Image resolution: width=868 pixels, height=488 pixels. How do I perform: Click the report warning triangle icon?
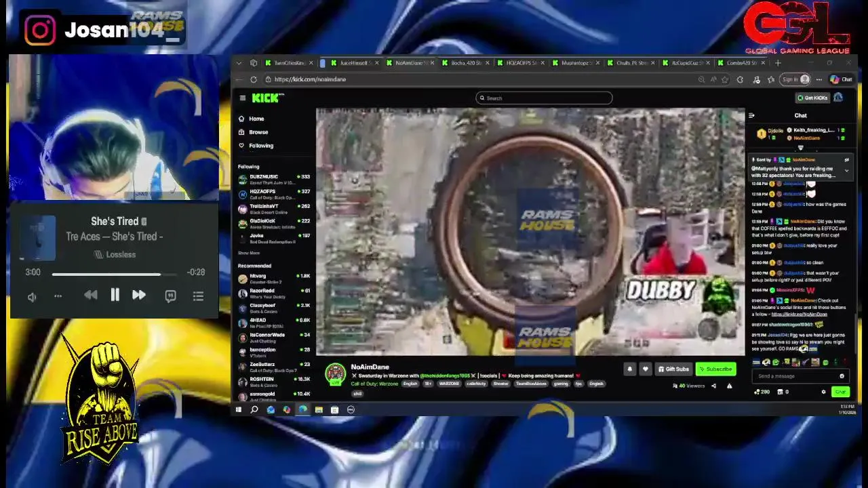tap(729, 386)
